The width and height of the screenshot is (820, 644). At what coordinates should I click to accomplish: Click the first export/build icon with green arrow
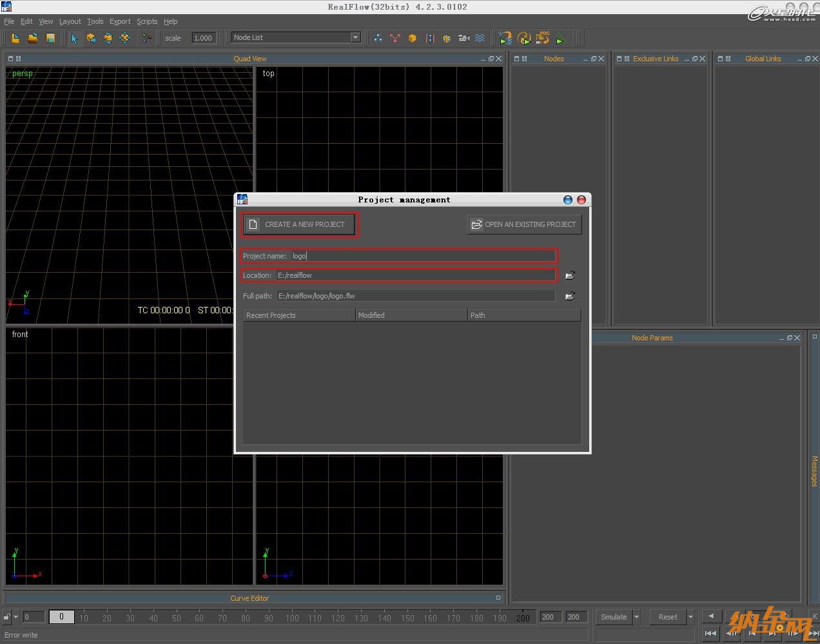click(x=505, y=38)
